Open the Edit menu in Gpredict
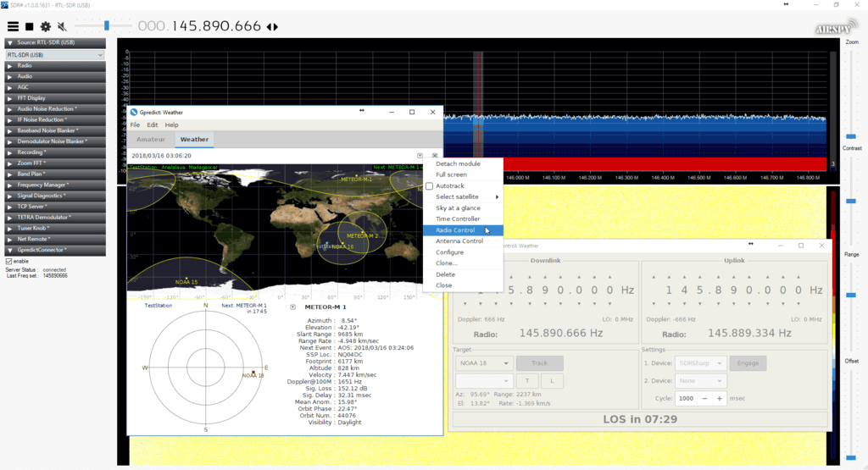 (x=153, y=125)
